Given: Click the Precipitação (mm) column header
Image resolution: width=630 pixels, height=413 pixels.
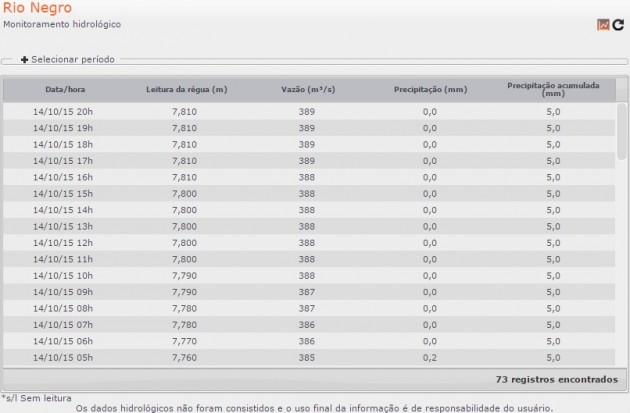Looking at the screenshot, I should coord(429,89).
